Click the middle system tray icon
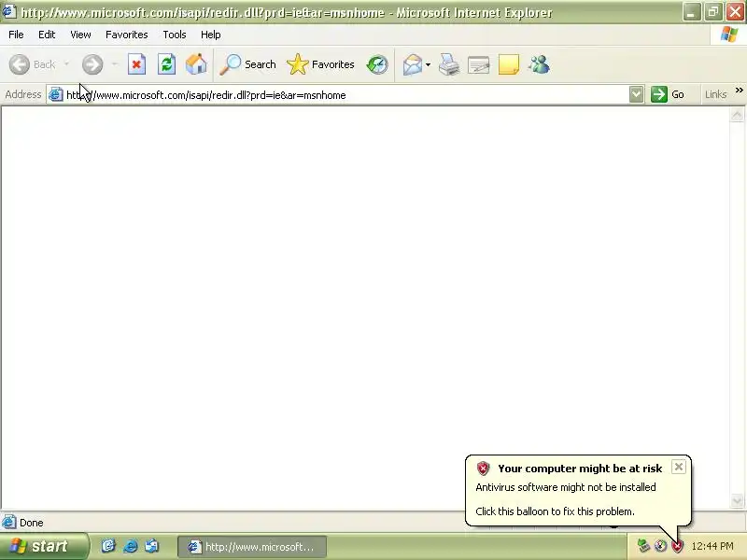This screenshot has width=747, height=560. point(660,546)
